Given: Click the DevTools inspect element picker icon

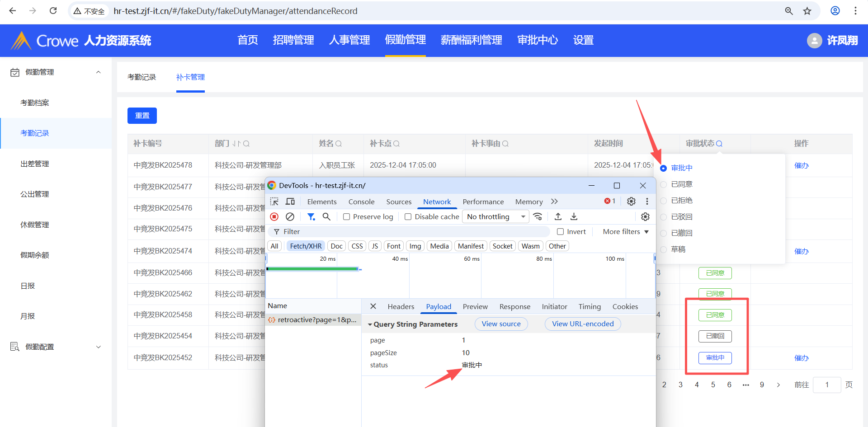Looking at the screenshot, I should [x=274, y=202].
